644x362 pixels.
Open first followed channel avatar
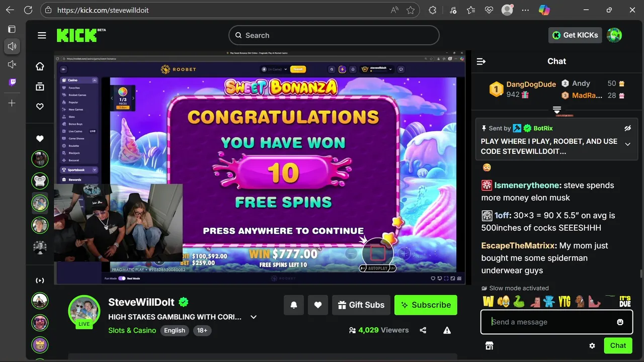coord(40,159)
